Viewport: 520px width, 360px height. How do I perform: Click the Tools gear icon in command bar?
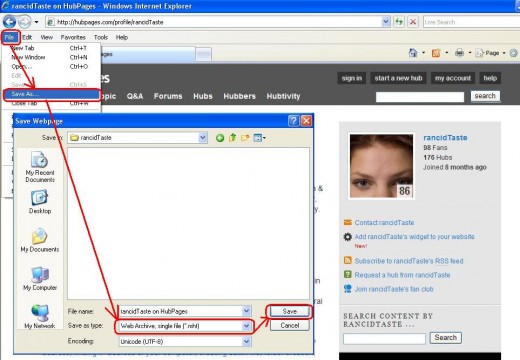(514, 53)
